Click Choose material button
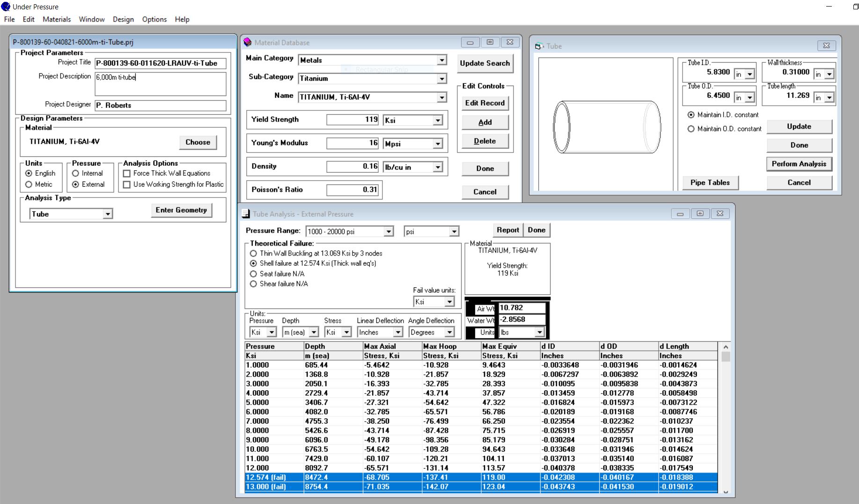The image size is (859, 504). click(x=198, y=142)
